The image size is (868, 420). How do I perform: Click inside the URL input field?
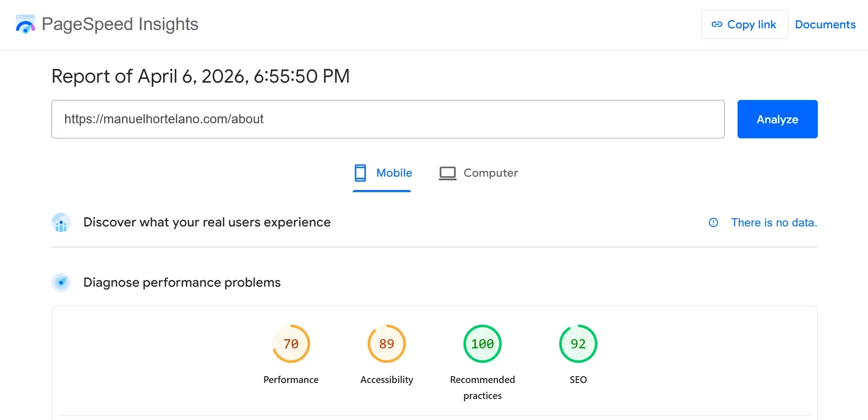[388, 119]
